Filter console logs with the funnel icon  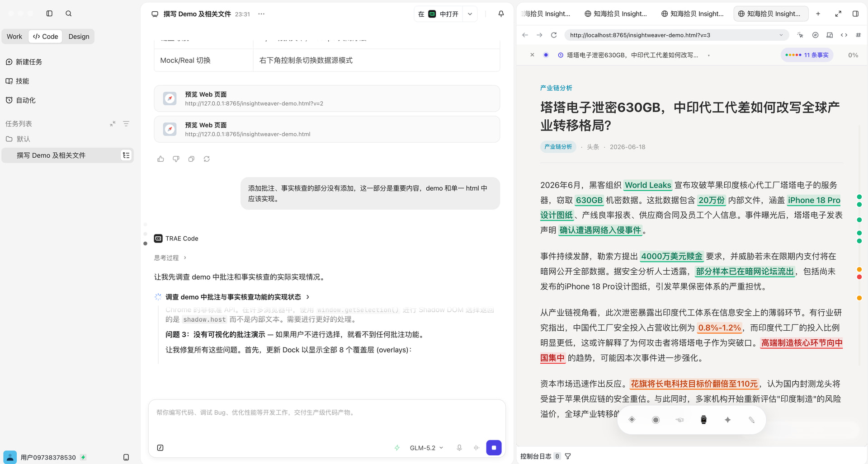coord(568,456)
